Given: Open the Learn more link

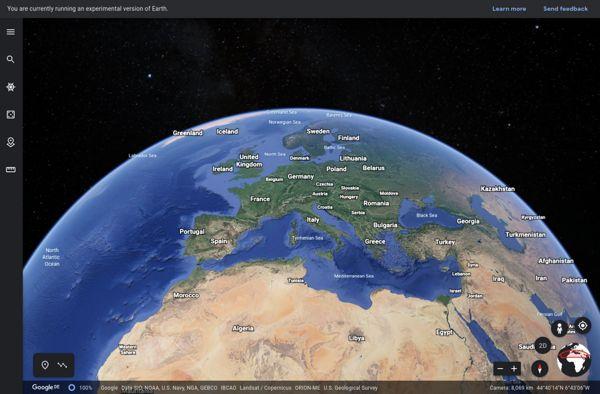Looking at the screenshot, I should pyautogui.click(x=509, y=9).
